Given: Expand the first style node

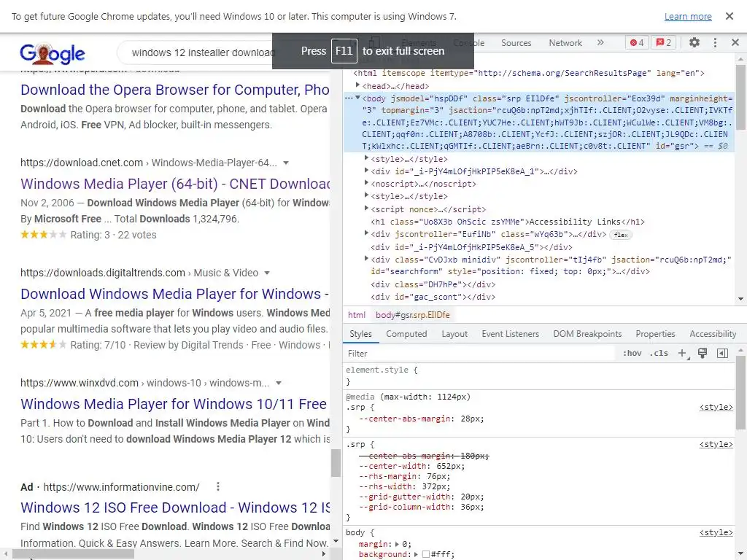Looking at the screenshot, I should pos(366,158).
